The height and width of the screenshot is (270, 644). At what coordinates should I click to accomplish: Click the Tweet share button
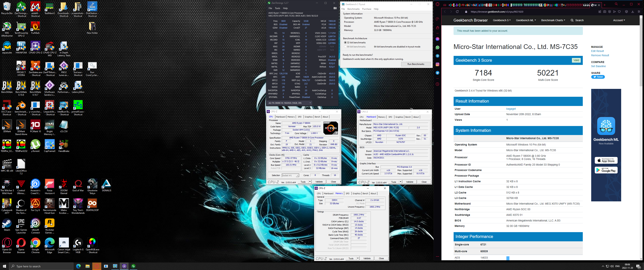click(598, 77)
